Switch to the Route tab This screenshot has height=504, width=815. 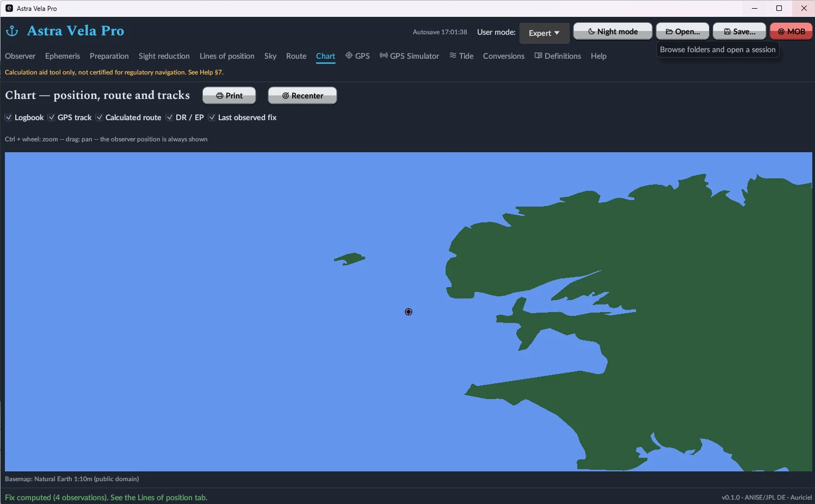click(x=296, y=56)
